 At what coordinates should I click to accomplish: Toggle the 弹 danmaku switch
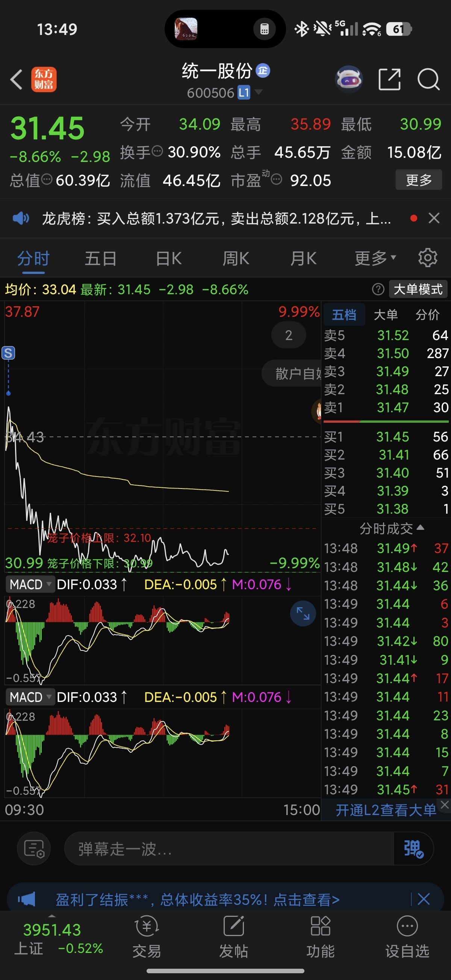pos(414,849)
